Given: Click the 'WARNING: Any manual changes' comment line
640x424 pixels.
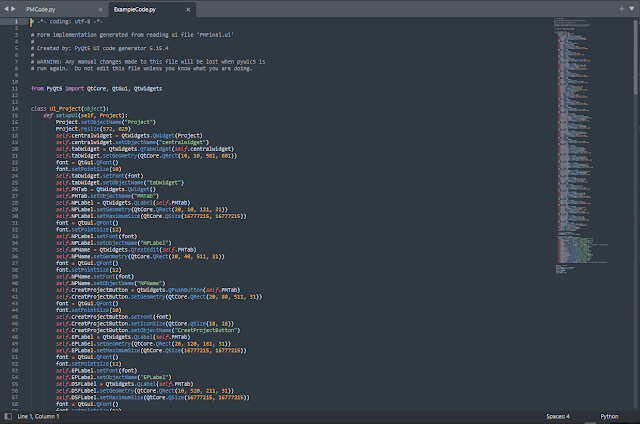Looking at the screenshot, I should click(x=148, y=62).
